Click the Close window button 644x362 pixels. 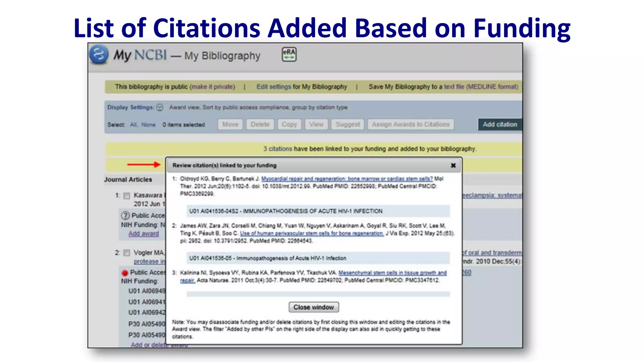pyautogui.click(x=314, y=307)
